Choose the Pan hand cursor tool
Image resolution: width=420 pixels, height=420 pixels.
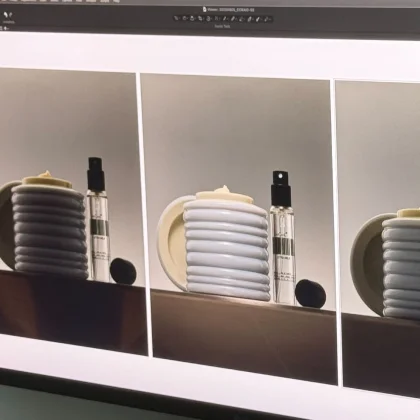185,19
